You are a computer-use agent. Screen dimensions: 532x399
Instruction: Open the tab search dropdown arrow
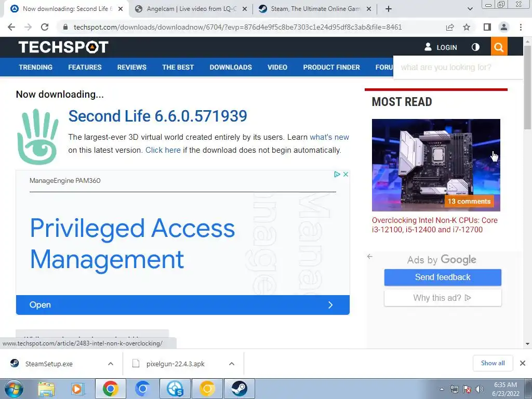pyautogui.click(x=470, y=9)
